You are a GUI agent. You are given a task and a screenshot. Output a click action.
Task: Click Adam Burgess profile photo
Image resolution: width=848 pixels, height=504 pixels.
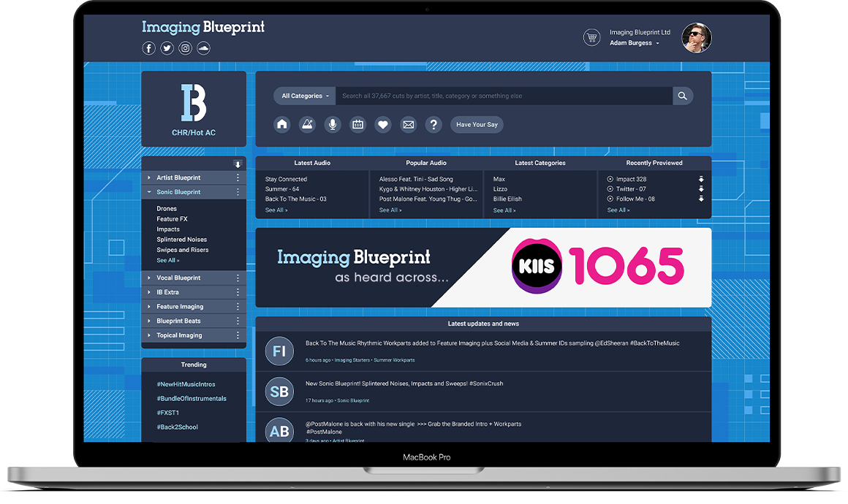click(x=696, y=38)
